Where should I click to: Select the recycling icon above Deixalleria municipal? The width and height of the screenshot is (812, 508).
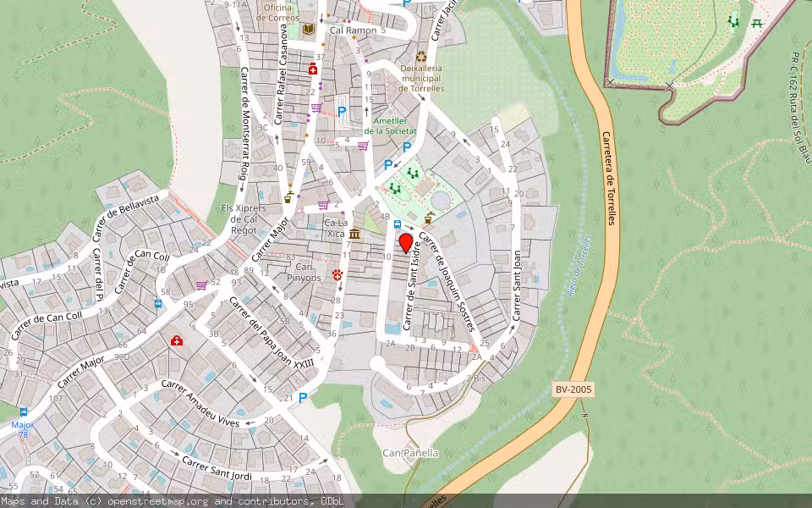(421, 56)
